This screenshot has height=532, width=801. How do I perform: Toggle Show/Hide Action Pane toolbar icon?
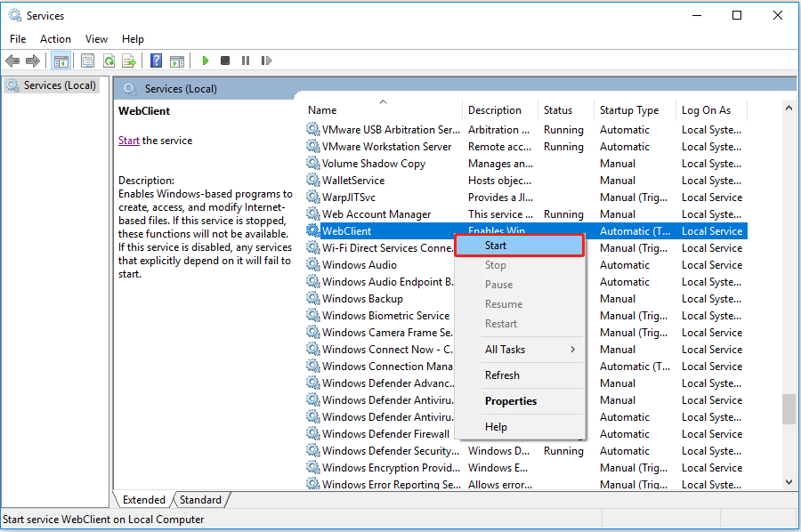pyautogui.click(x=177, y=61)
